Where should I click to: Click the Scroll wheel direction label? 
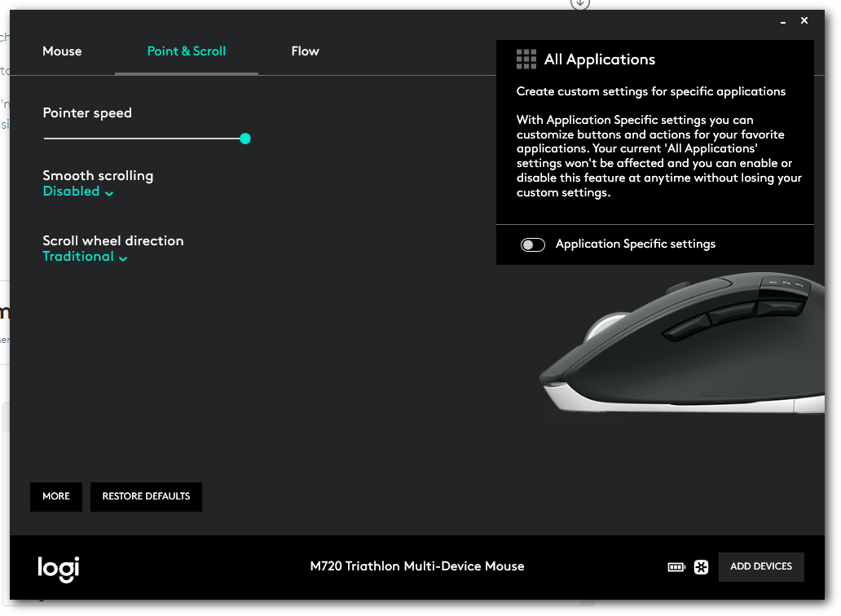[113, 240]
